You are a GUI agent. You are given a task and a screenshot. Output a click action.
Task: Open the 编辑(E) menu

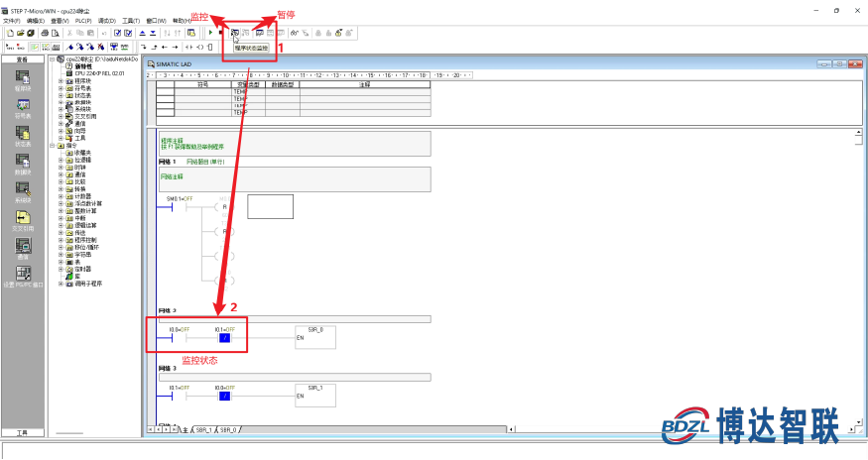tap(36, 21)
